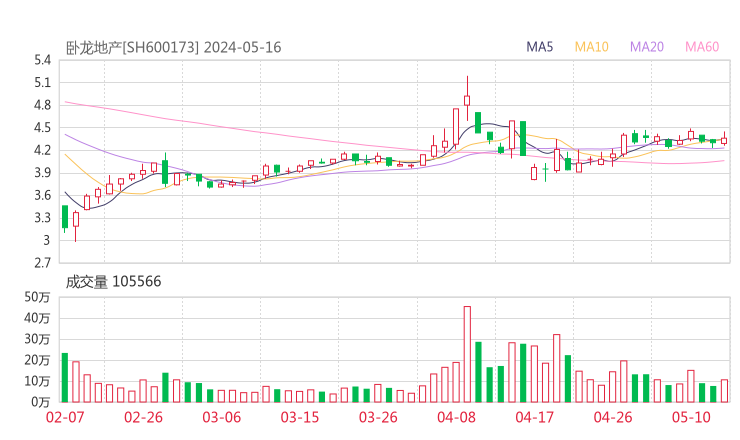Click the 4.5 price axis label

point(42,127)
